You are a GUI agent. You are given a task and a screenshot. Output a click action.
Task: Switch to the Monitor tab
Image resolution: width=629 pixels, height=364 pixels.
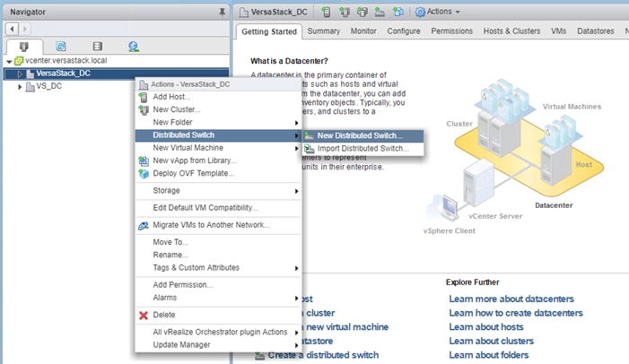pyautogui.click(x=363, y=31)
